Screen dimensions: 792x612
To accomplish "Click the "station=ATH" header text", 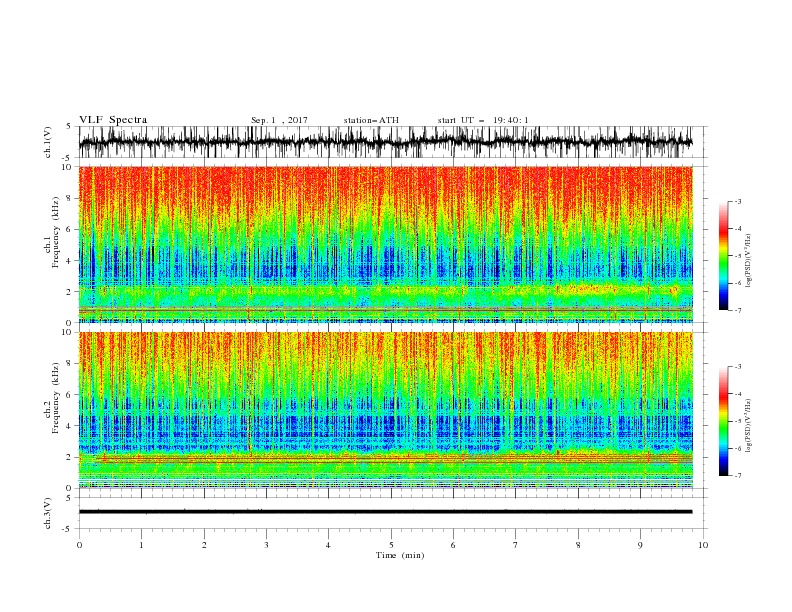I will click(x=371, y=120).
